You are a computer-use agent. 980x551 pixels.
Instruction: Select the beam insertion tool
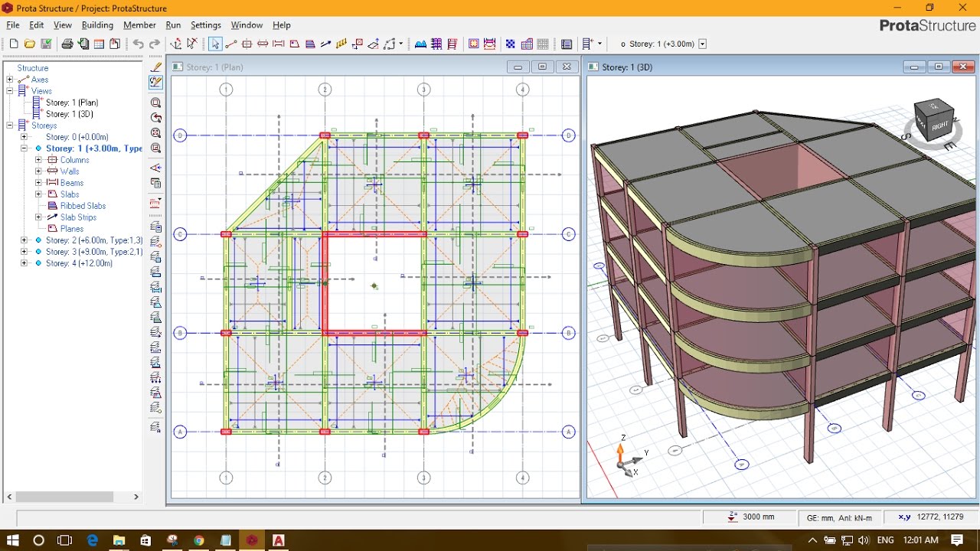click(x=278, y=44)
